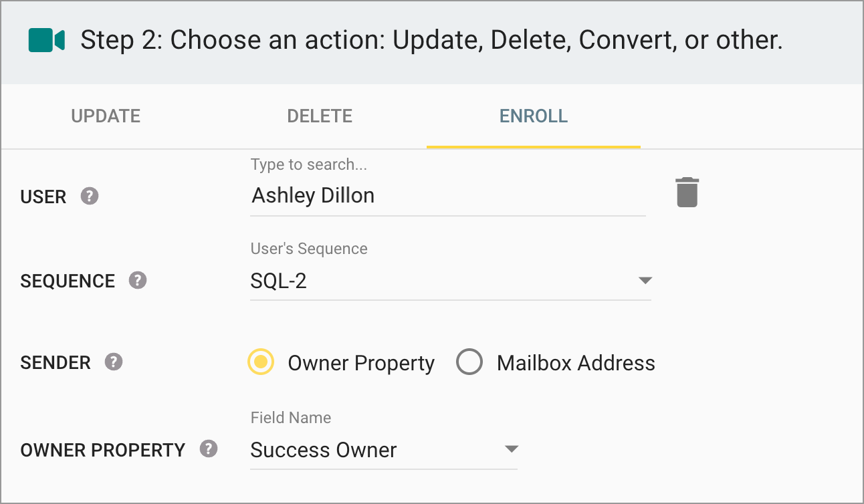Image resolution: width=864 pixels, height=504 pixels.
Task: Select the Owner Property radio button
Action: point(260,362)
